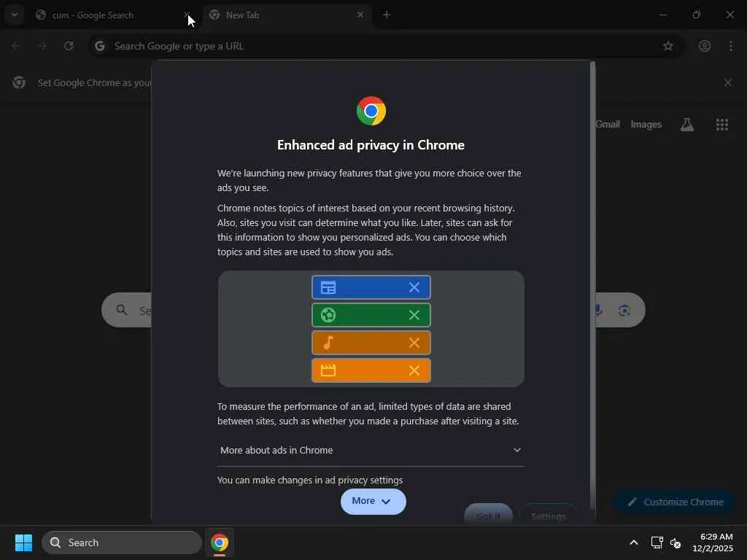Click the Chrome logo in dialog

[x=371, y=111]
